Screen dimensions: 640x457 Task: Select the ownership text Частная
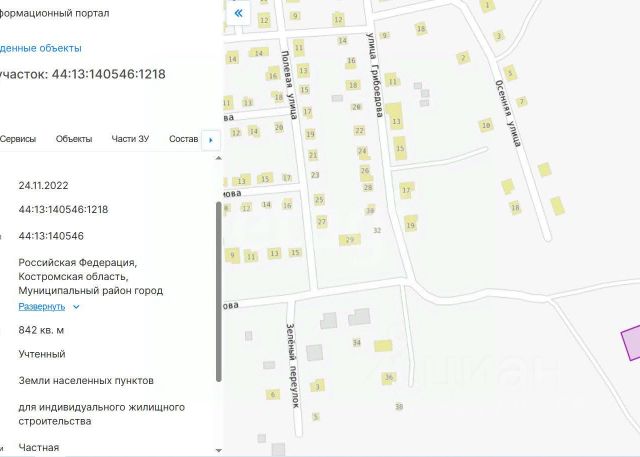click(39, 448)
